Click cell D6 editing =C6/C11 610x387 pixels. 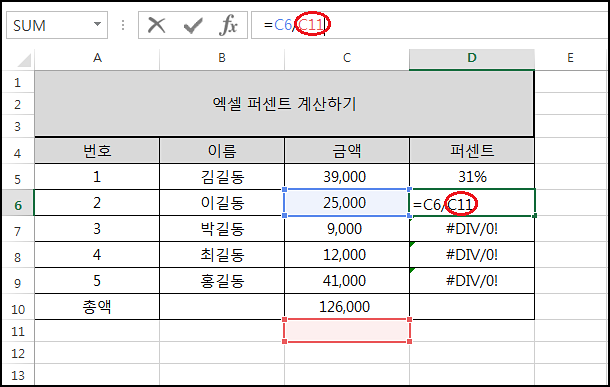point(472,203)
